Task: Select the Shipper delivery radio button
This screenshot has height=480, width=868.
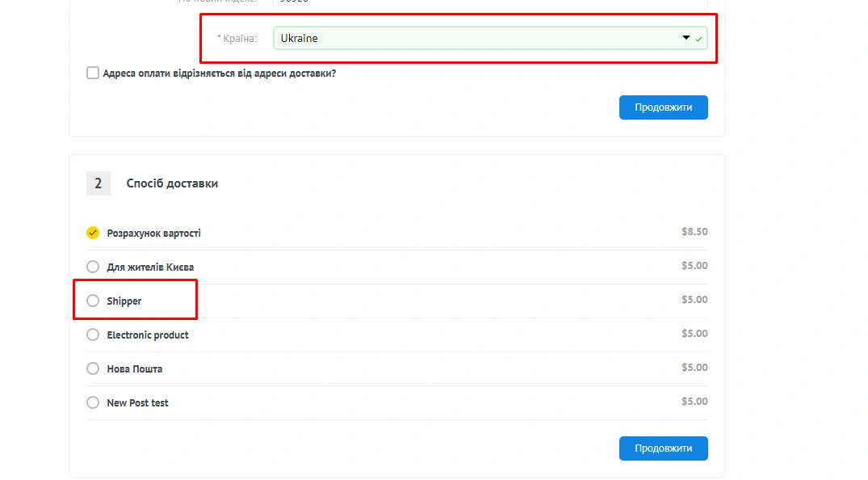Action: click(x=93, y=301)
